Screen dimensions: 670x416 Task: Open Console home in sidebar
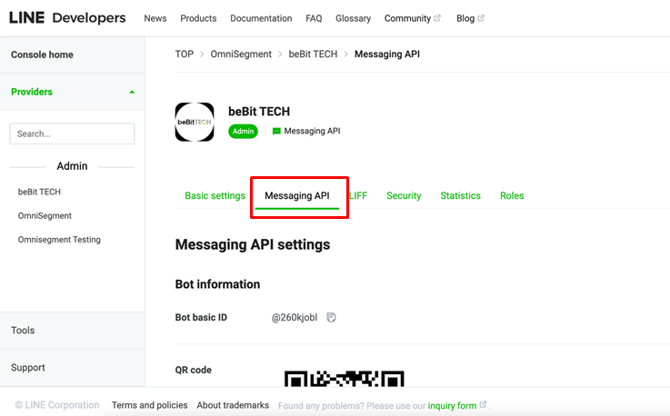pyautogui.click(x=42, y=55)
